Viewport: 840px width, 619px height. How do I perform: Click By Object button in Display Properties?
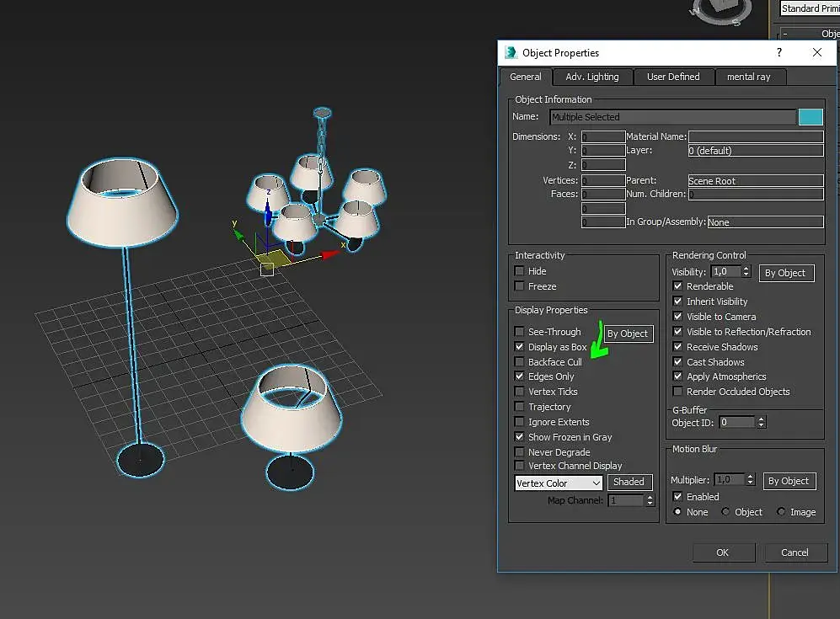pyautogui.click(x=628, y=334)
